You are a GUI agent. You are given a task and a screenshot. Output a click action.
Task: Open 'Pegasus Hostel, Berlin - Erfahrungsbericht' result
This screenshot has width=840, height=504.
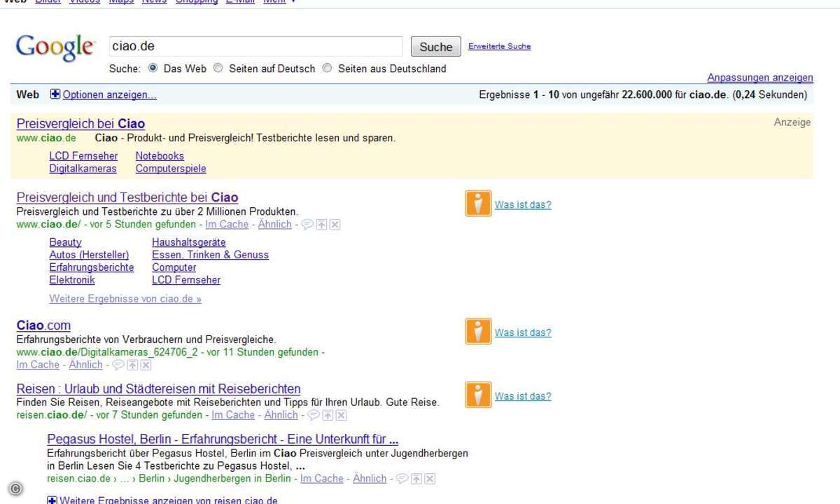[223, 440]
